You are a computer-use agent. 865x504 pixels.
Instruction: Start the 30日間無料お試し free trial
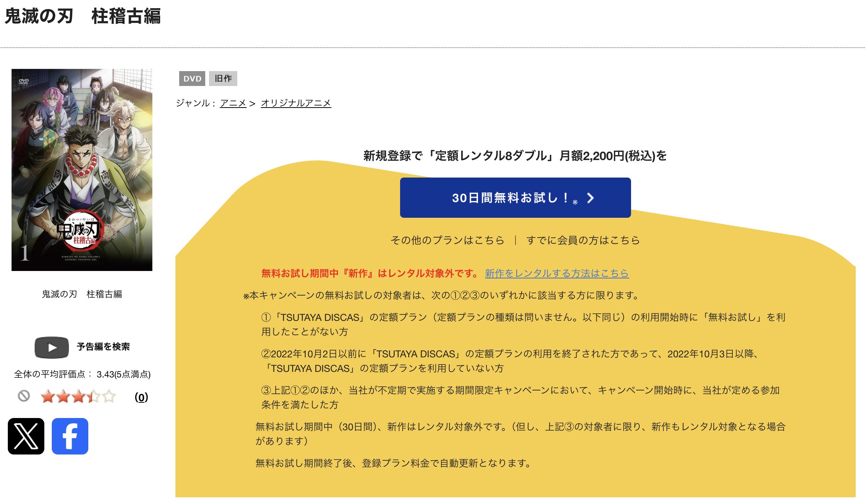click(x=515, y=198)
